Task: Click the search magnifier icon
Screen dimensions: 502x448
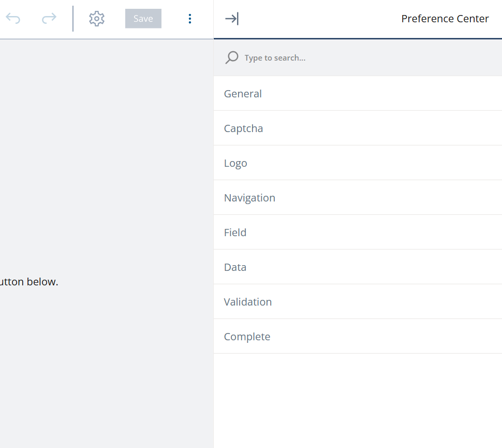Action: [231, 57]
